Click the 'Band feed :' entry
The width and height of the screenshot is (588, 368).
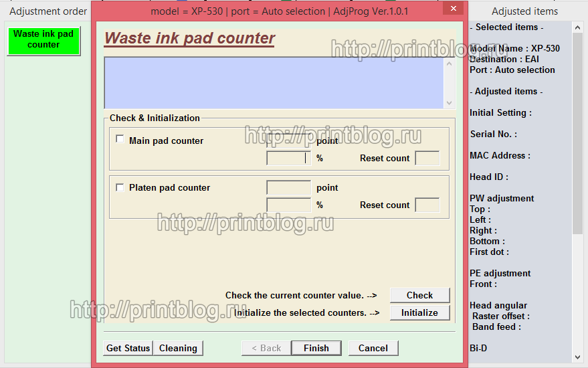pos(496,327)
